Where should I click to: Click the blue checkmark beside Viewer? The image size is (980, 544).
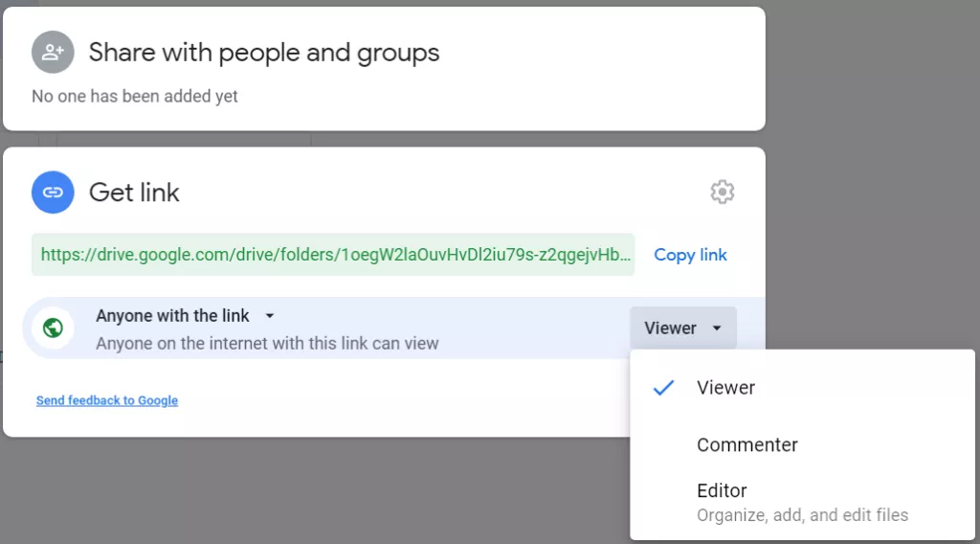[x=663, y=388]
